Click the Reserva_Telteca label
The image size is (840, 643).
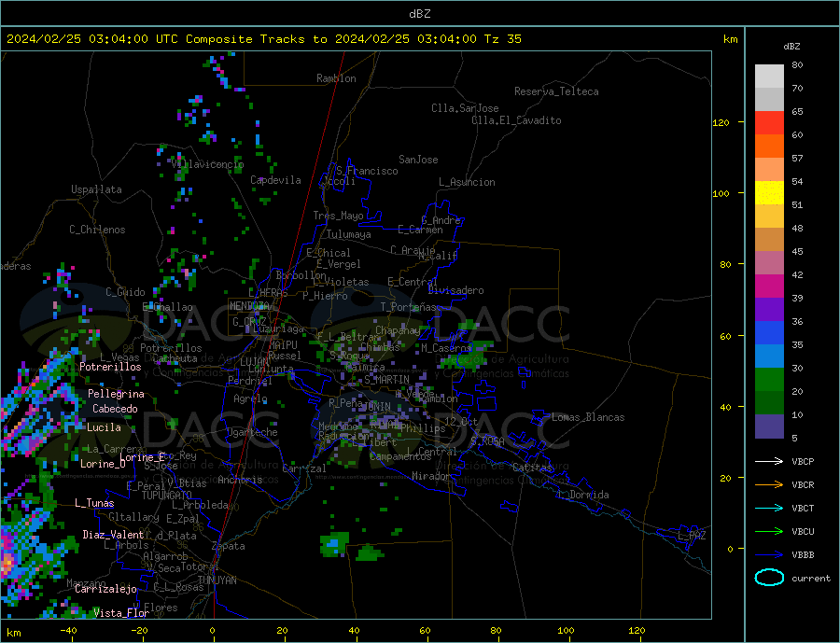pyautogui.click(x=556, y=91)
